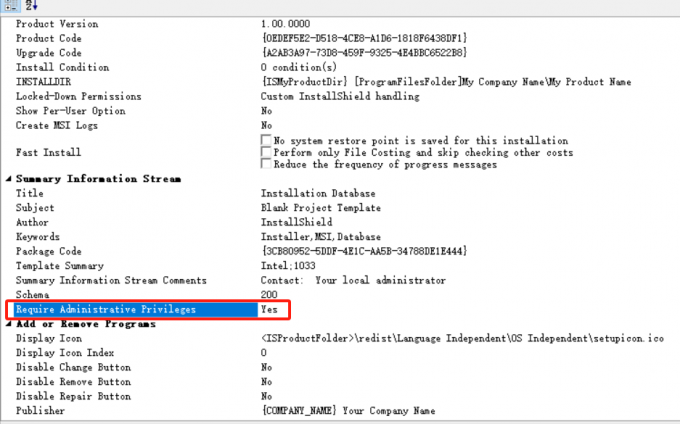This screenshot has height=424, width=680.
Task: Click the Product Version value field
Action: [x=286, y=23]
